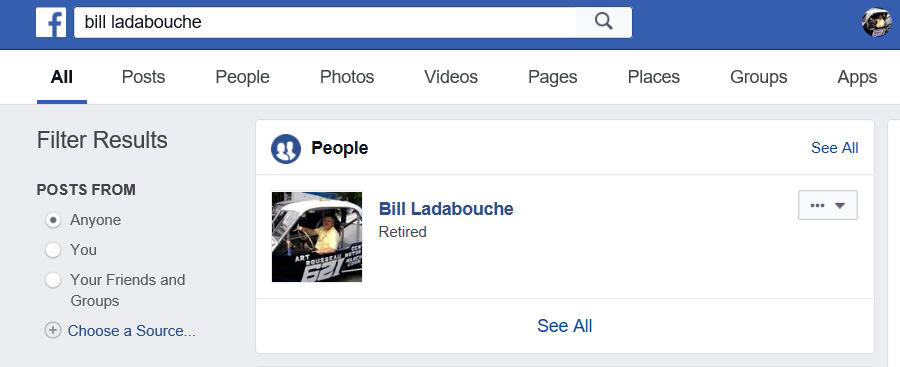Open the Pages tab
This screenshot has height=367, width=900.
coord(552,77)
